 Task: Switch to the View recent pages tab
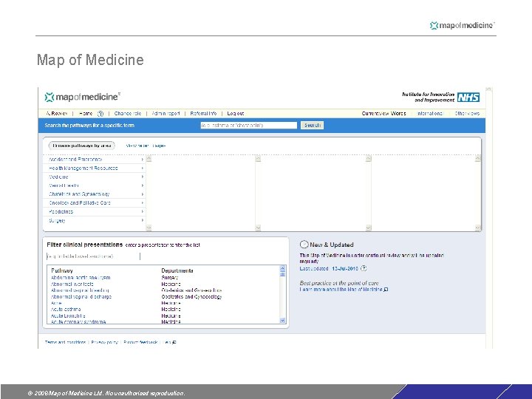pos(146,146)
